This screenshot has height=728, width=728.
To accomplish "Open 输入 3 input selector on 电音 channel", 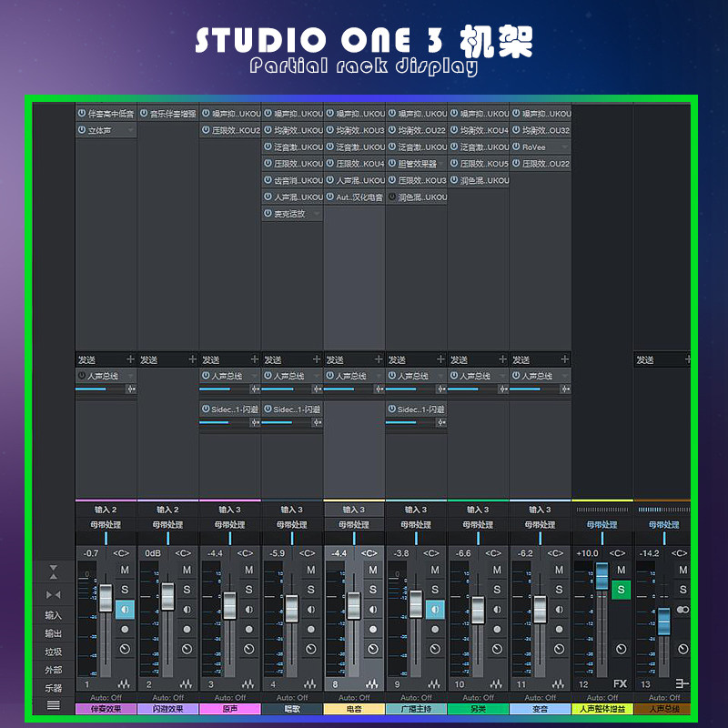I will (354, 510).
